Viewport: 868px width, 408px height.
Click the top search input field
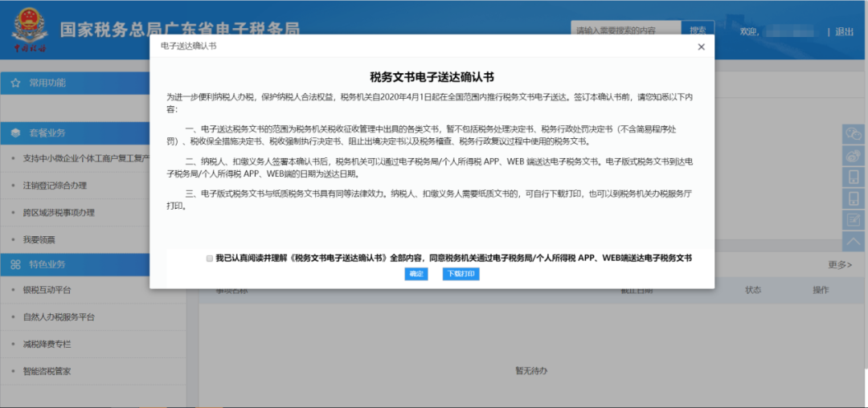624,31
